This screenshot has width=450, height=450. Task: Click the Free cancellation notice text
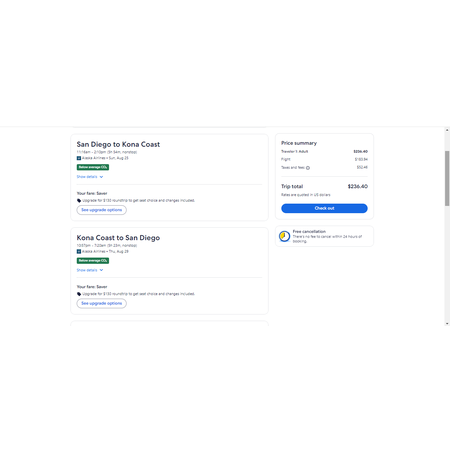coord(327,236)
